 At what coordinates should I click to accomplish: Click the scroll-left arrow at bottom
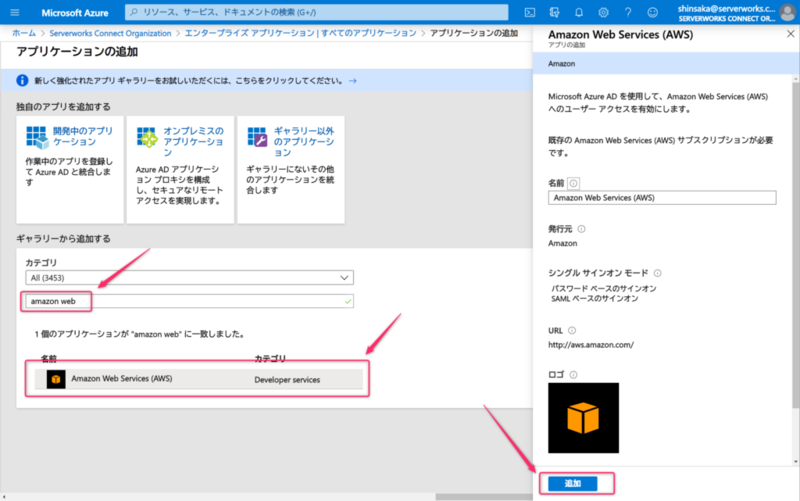[x=4, y=496]
